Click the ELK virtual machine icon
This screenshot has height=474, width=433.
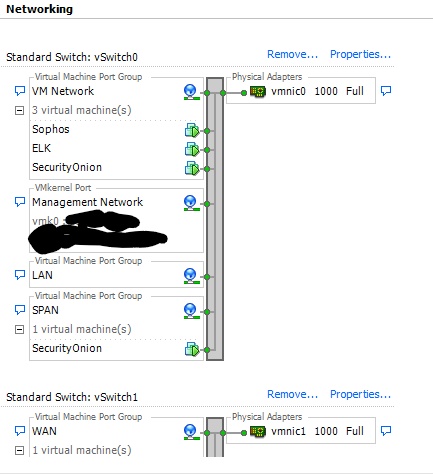tap(192, 149)
